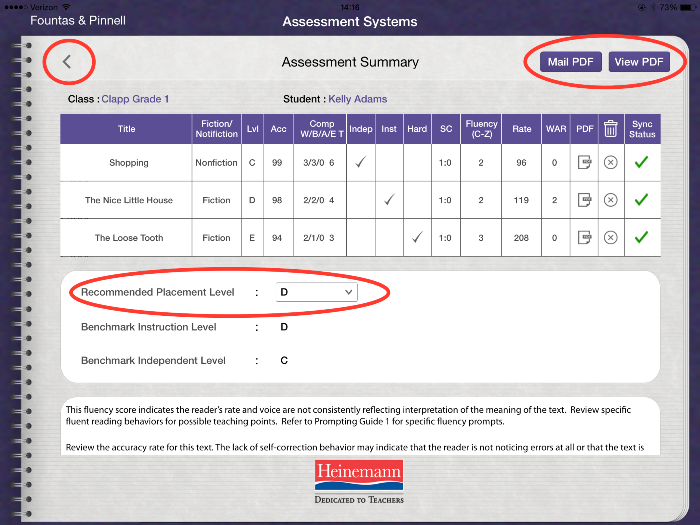The image size is (700, 525).
Task: Click comprehension score 3/3/0 6
Action: coord(319,162)
